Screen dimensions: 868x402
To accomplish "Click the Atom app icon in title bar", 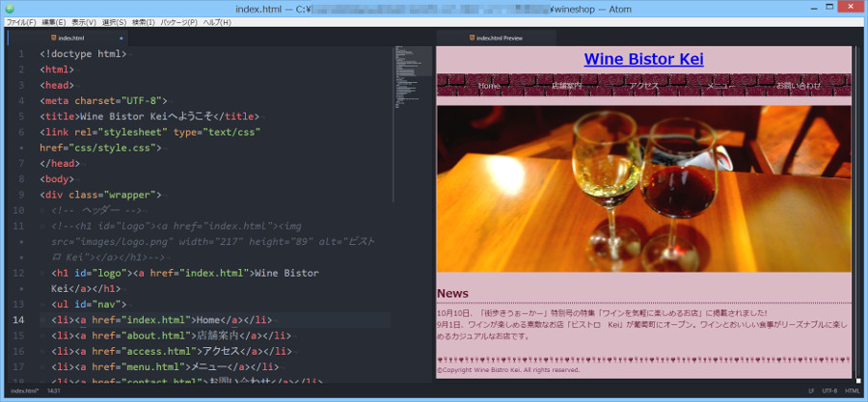I will [9, 8].
